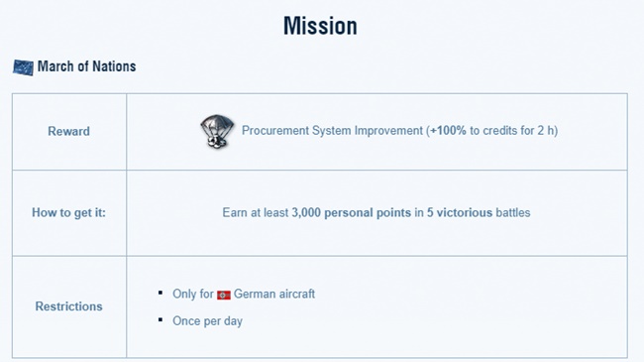Screen dimensions: 644x362
Task: Click the Restrictions row label
Action: coord(68,306)
